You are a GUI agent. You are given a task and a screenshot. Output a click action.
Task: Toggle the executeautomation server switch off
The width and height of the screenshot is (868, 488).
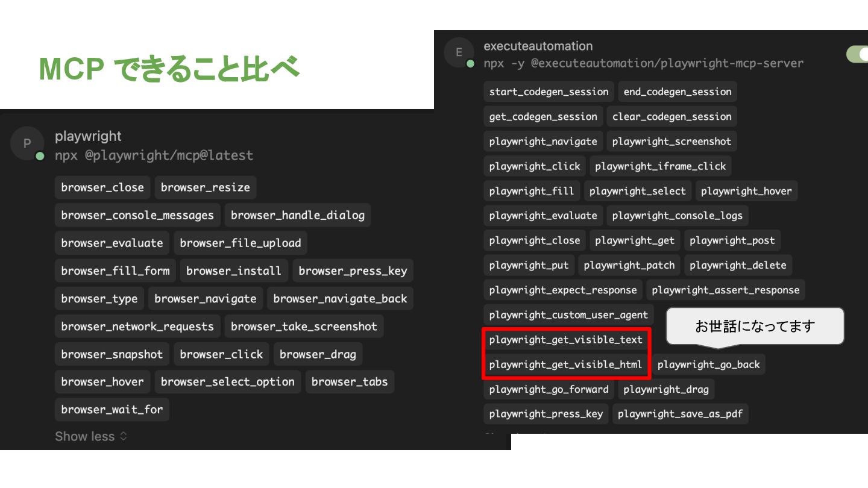pos(857,54)
